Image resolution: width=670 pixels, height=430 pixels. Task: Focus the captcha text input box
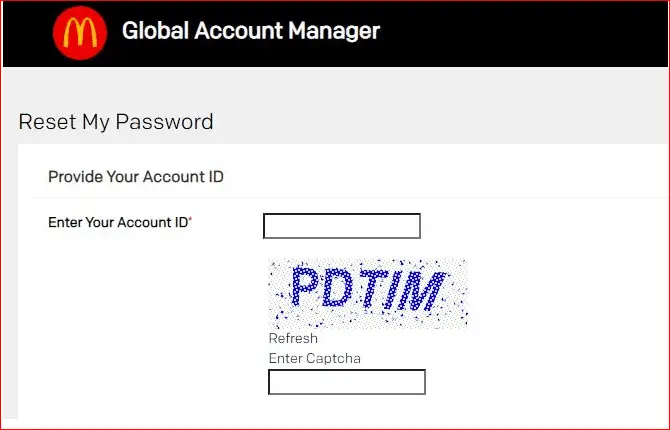pos(347,382)
